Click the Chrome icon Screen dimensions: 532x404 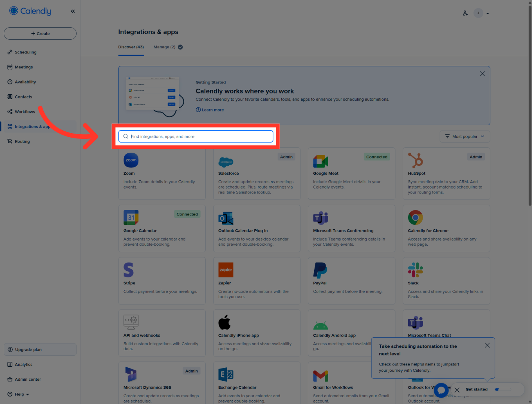pos(415,217)
